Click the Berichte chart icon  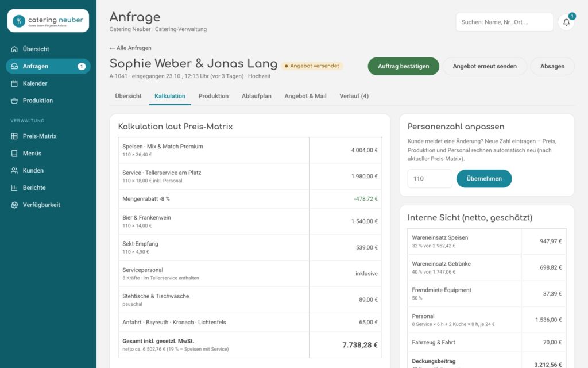pyautogui.click(x=14, y=188)
